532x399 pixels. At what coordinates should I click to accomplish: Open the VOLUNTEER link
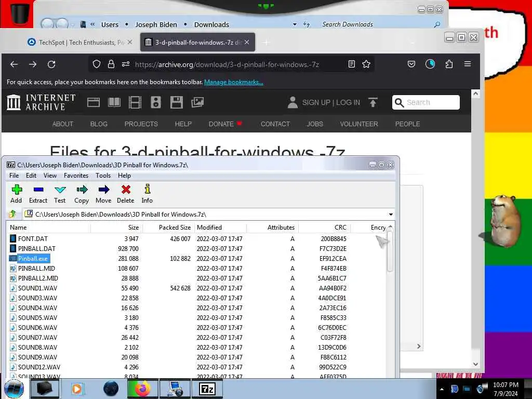tap(359, 124)
